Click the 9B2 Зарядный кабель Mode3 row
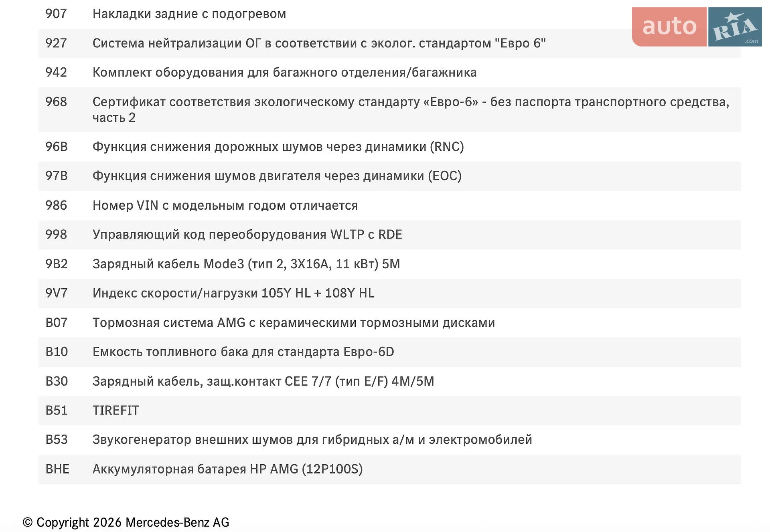The image size is (770, 532). [389, 264]
